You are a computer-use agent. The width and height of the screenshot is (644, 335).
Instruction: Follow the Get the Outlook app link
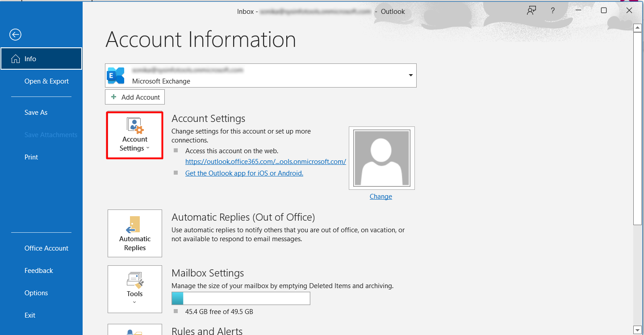tap(244, 173)
